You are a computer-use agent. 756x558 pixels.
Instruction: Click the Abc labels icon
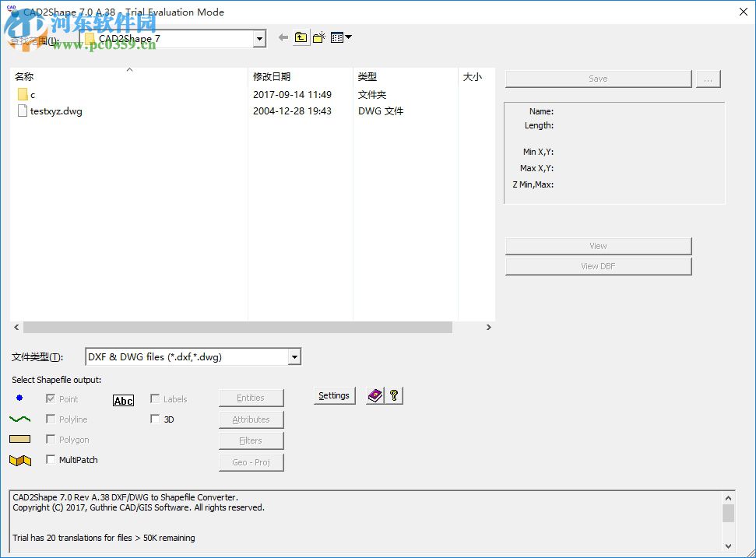tap(122, 399)
